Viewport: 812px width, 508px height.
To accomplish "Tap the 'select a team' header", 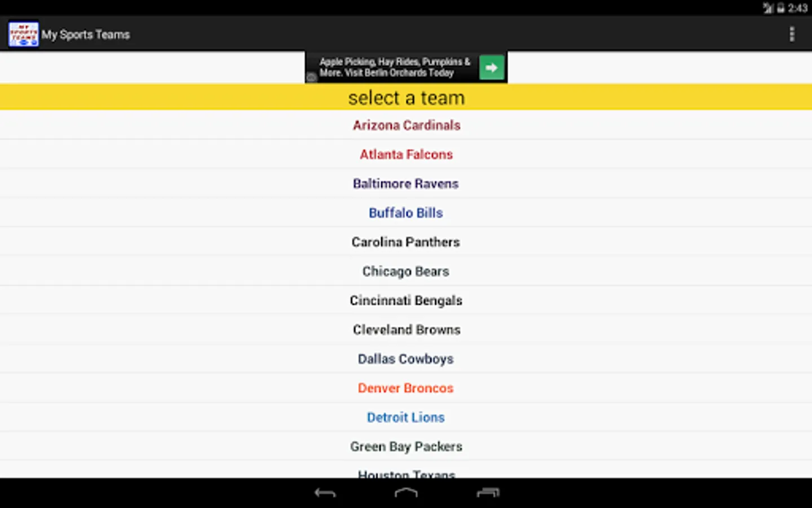I will 406,97.
